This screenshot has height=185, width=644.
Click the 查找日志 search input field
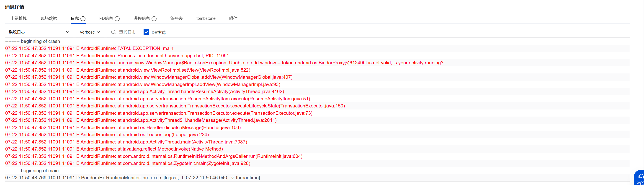coord(127,32)
